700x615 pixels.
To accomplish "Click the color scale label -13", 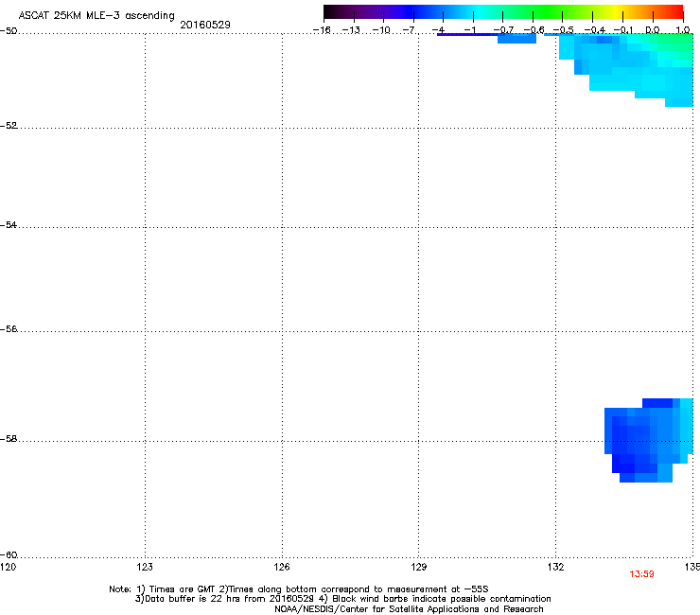I will pos(351,30).
